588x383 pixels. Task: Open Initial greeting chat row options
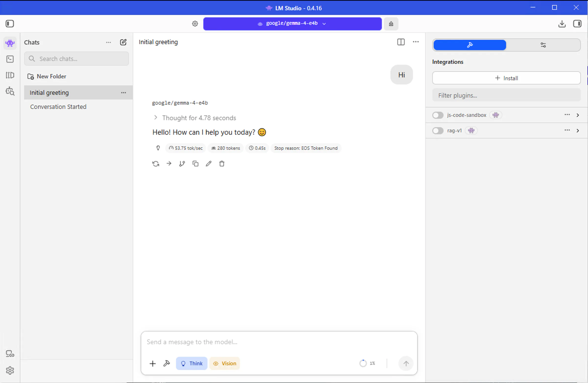(x=123, y=93)
